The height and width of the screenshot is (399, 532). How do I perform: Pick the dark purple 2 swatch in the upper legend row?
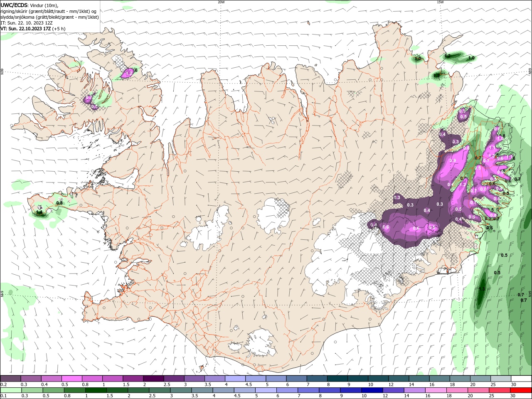153,379
